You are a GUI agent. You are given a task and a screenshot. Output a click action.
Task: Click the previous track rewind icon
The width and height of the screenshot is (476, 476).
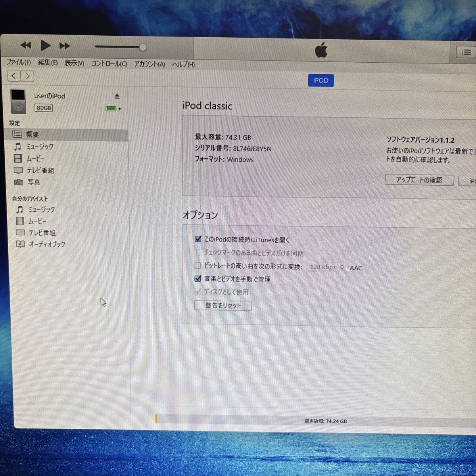pyautogui.click(x=26, y=45)
